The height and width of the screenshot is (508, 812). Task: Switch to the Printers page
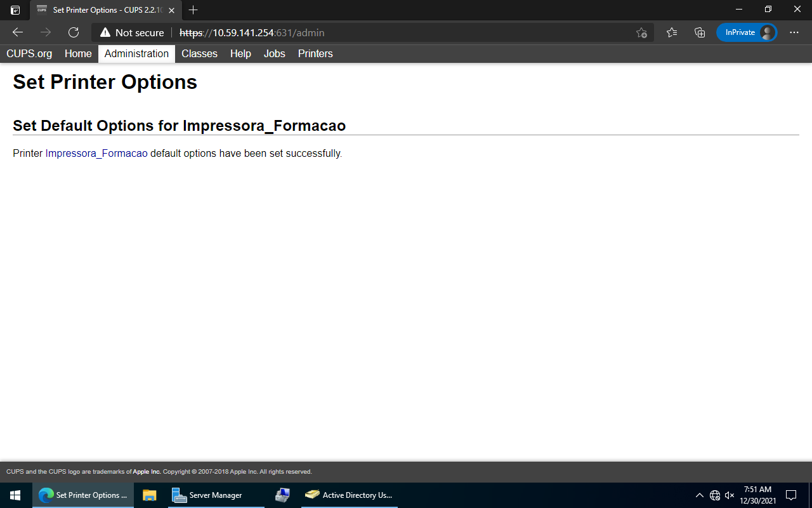(x=315, y=54)
